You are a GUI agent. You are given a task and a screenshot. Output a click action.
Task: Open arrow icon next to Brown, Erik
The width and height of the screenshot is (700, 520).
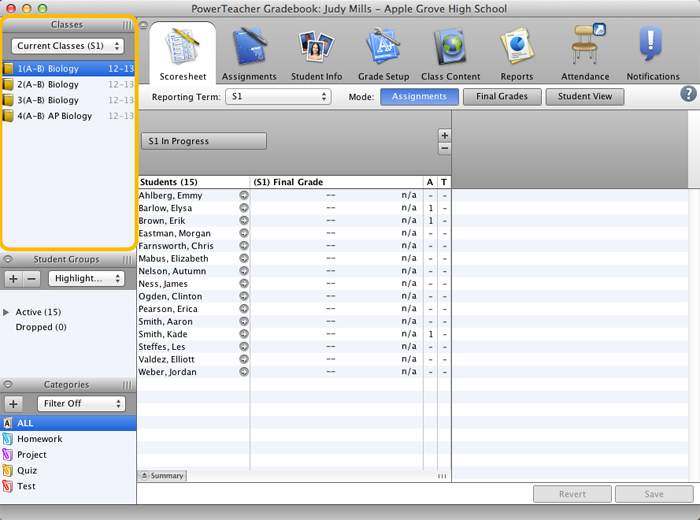(244, 220)
